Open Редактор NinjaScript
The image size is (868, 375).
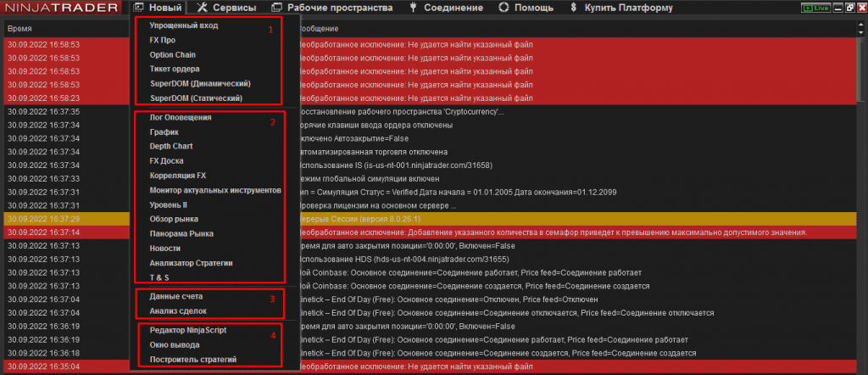click(x=187, y=330)
